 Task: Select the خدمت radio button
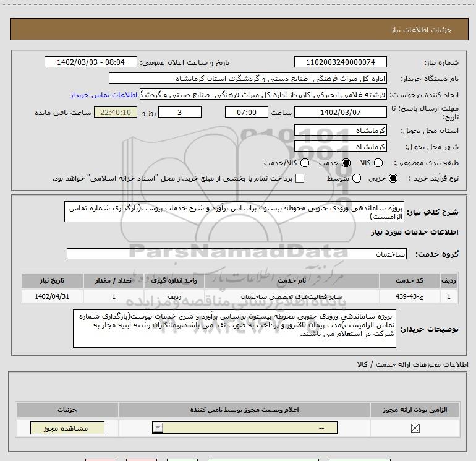click(x=346, y=163)
